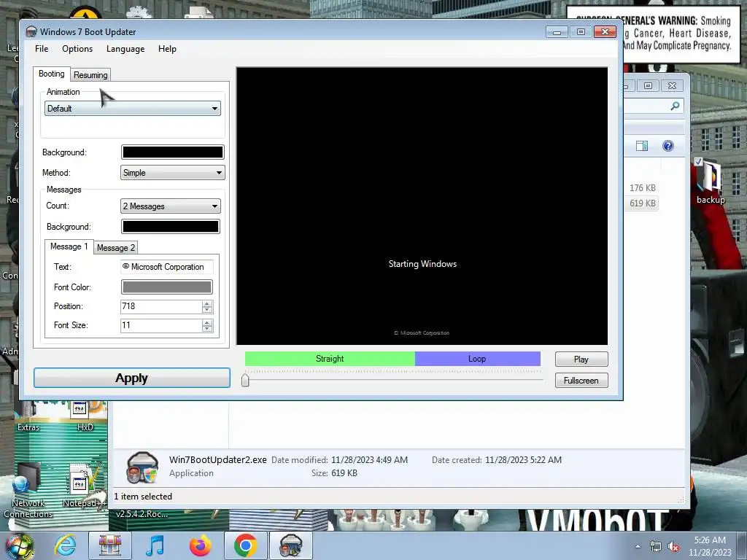Click the network tray icon
Screen dimensions: 747x560
[656, 547]
